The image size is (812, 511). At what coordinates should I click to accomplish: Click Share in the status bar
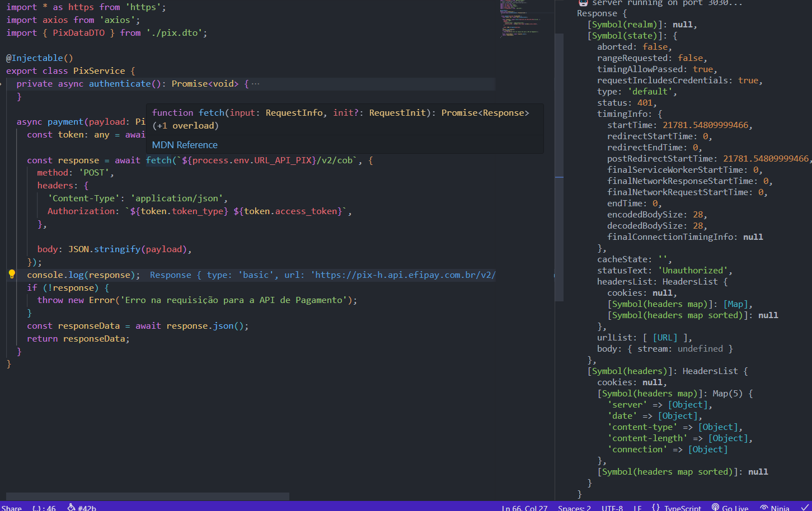[11, 508]
